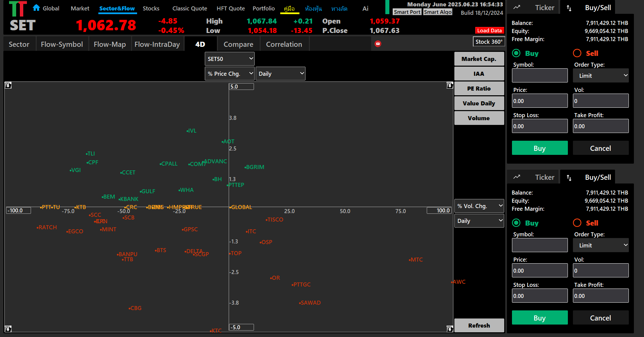Switch to the Correlation tab
The image size is (644, 337).
(284, 44)
